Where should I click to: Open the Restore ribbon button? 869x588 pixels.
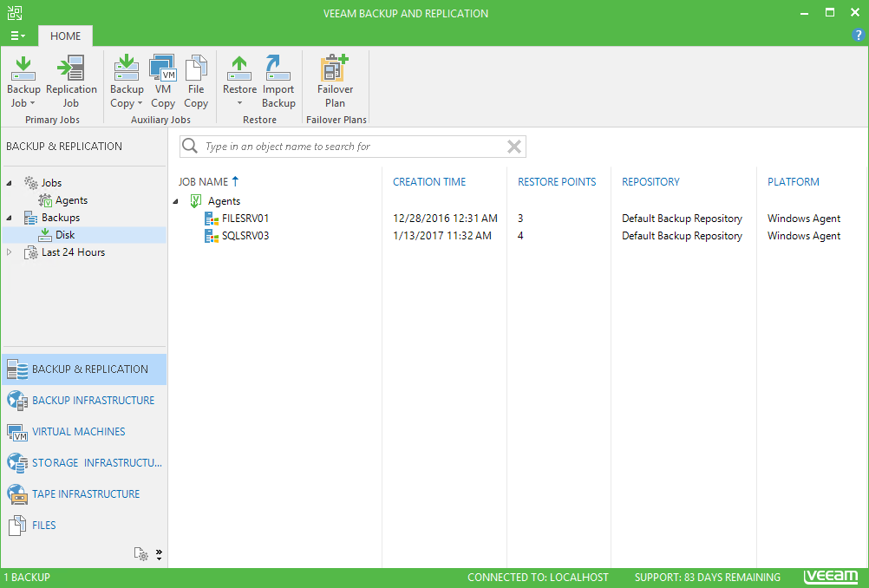click(239, 81)
